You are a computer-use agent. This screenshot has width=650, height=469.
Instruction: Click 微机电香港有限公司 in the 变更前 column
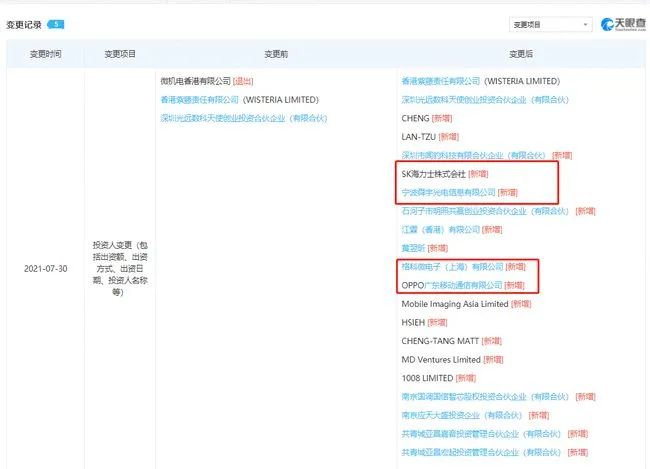[x=195, y=81]
